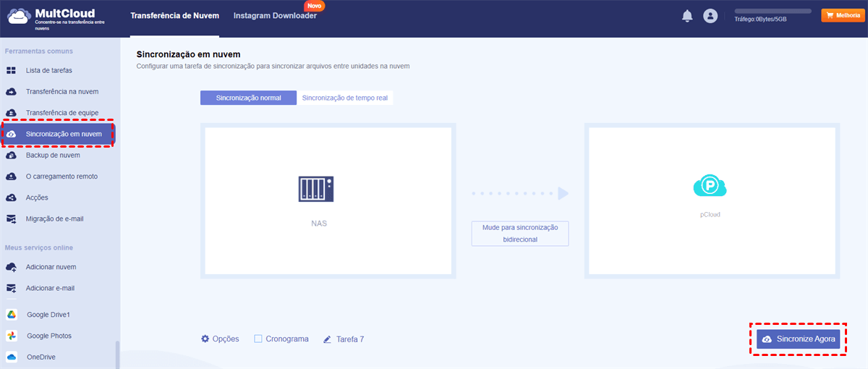Image resolution: width=868 pixels, height=369 pixels.
Task: Click the Google Photos icon
Action: point(12,336)
